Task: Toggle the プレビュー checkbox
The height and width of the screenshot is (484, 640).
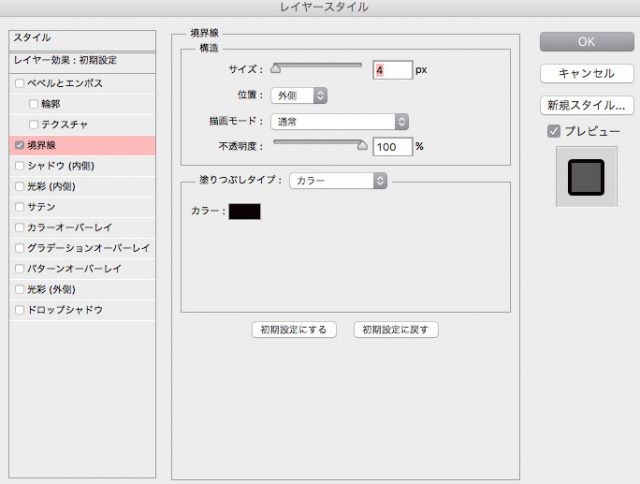Action: click(553, 131)
